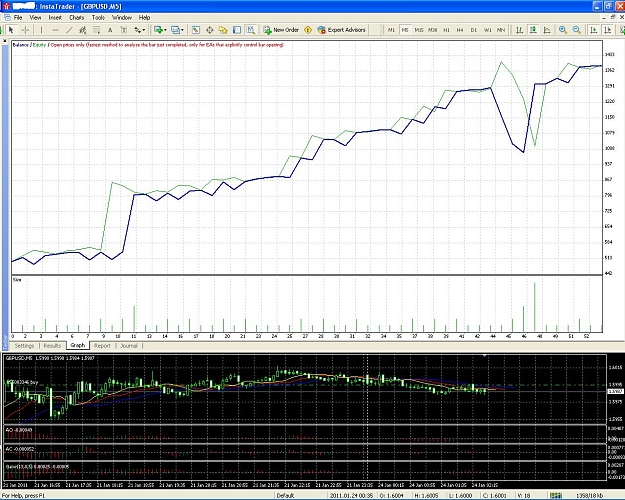Switch to the tester Settings tab
This screenshot has width=625, height=500.
tap(24, 346)
